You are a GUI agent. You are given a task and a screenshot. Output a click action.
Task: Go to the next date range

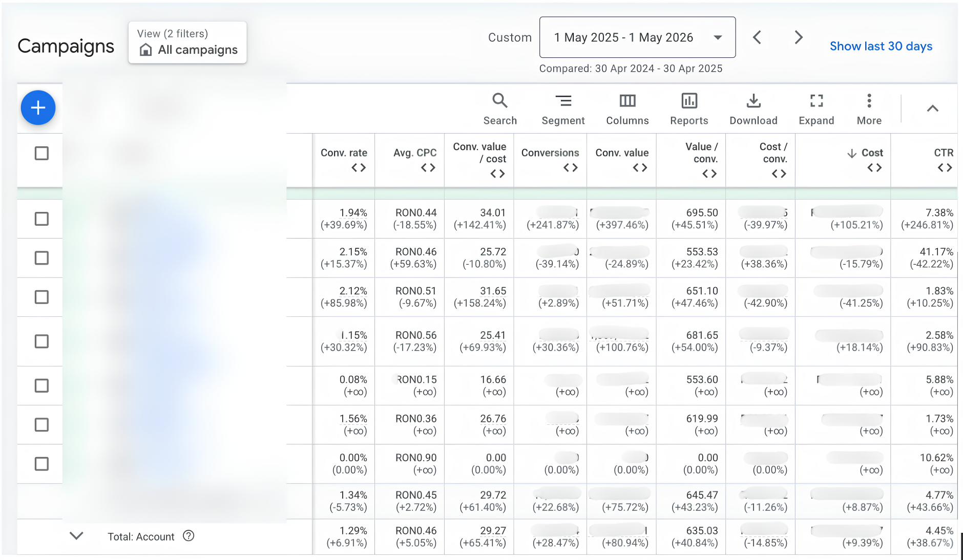pyautogui.click(x=798, y=37)
